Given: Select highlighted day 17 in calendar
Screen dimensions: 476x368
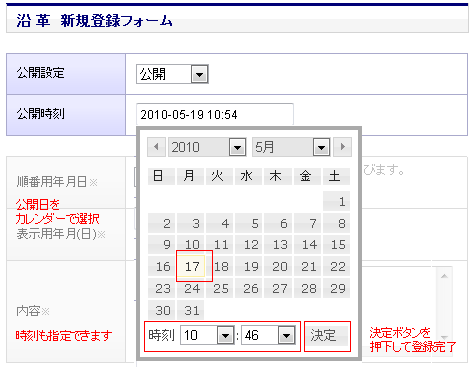Looking at the screenshot, I should click(191, 266).
